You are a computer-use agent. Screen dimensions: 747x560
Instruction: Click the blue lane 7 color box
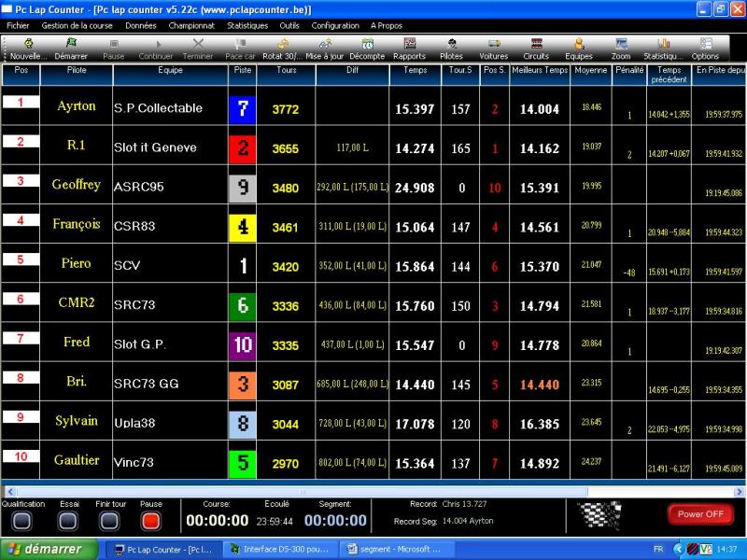point(243,109)
